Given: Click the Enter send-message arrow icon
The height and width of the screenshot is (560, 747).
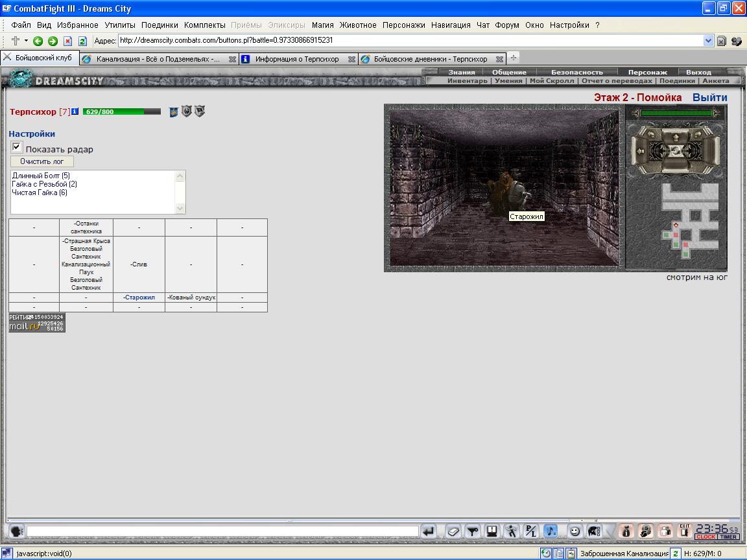Looking at the screenshot, I should point(428,531).
